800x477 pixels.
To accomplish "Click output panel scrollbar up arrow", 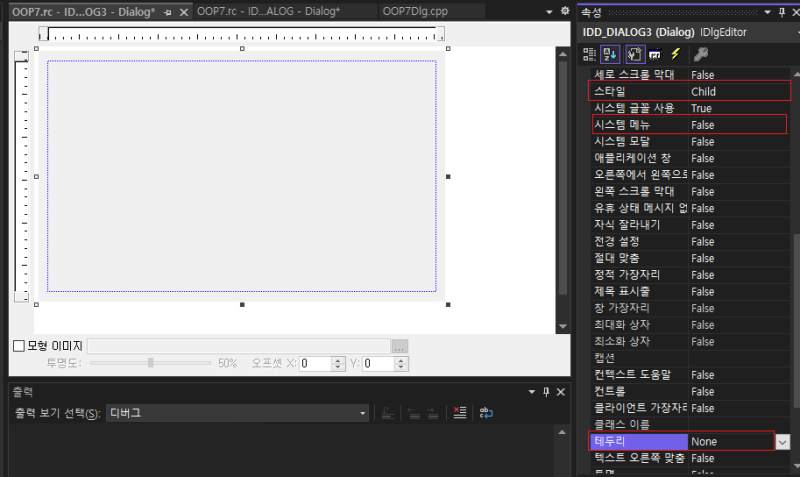I will click(562, 433).
